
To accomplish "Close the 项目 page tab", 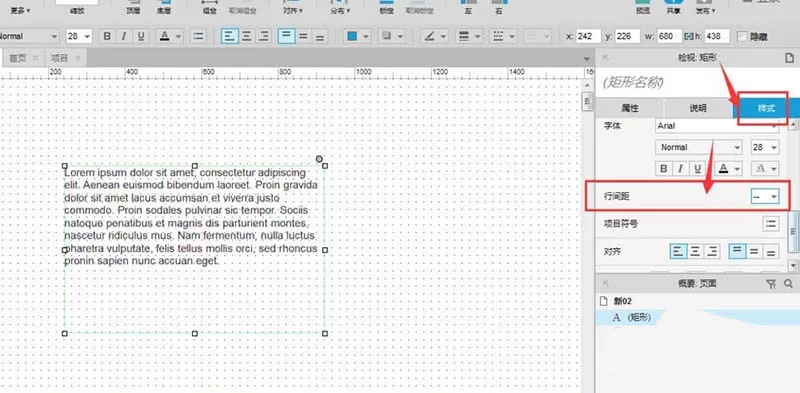I will (78, 58).
